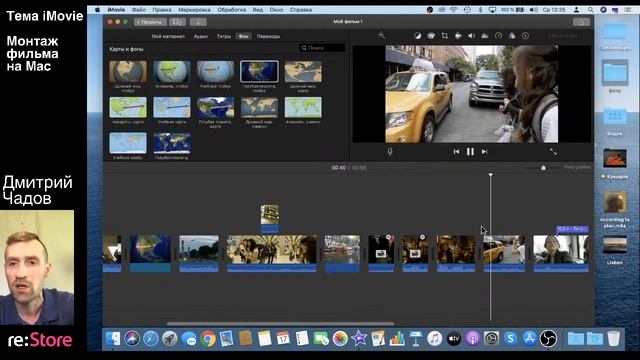Open noise reduction and equalizer icon
Image resolution: width=640 pixels, height=360 pixels.
pos(485,36)
